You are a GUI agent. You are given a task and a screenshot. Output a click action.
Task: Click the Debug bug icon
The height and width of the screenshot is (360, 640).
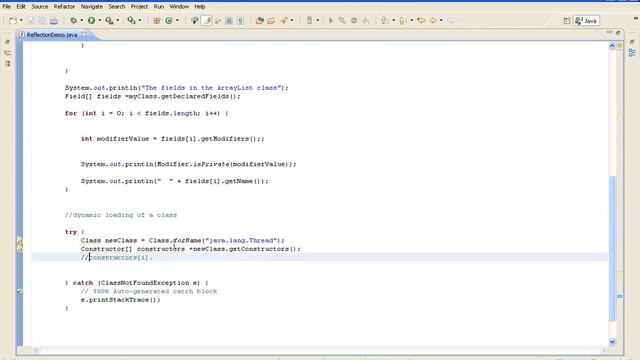click(x=73, y=20)
